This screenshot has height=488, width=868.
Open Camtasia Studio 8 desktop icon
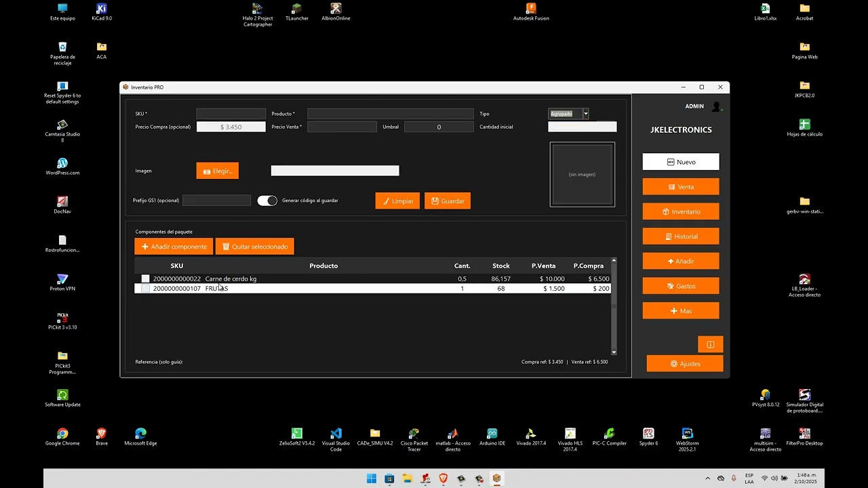coord(62,130)
